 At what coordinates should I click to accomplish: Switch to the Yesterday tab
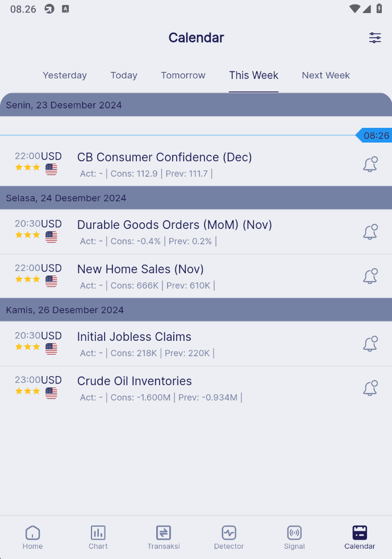point(65,75)
